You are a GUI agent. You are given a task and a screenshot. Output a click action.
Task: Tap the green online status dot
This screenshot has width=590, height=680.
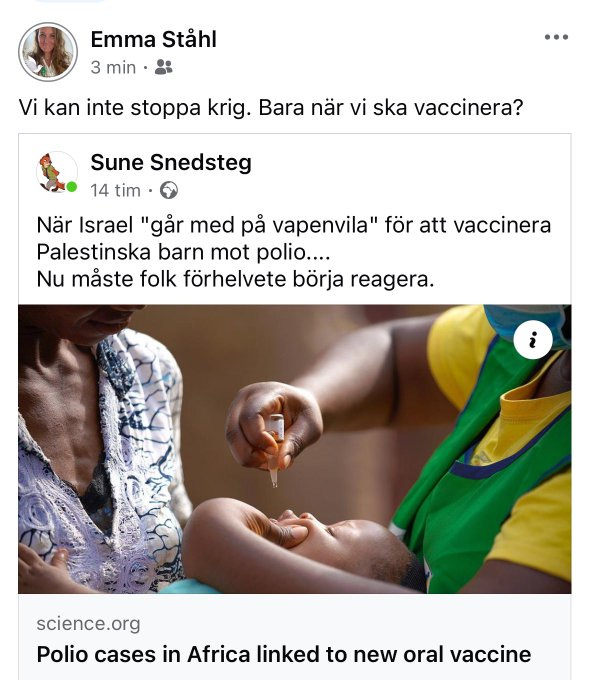72,187
